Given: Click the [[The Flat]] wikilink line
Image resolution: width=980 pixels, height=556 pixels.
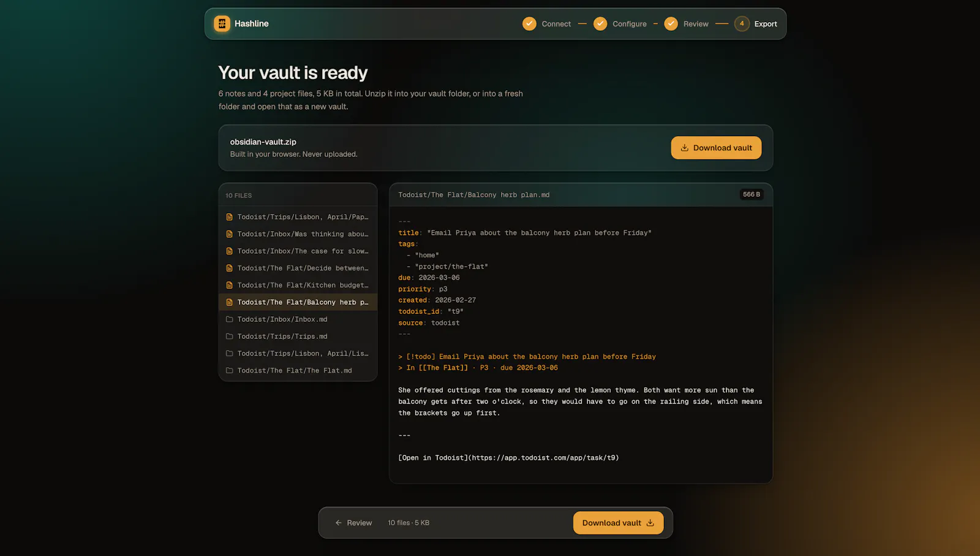Looking at the screenshot, I should (478, 368).
